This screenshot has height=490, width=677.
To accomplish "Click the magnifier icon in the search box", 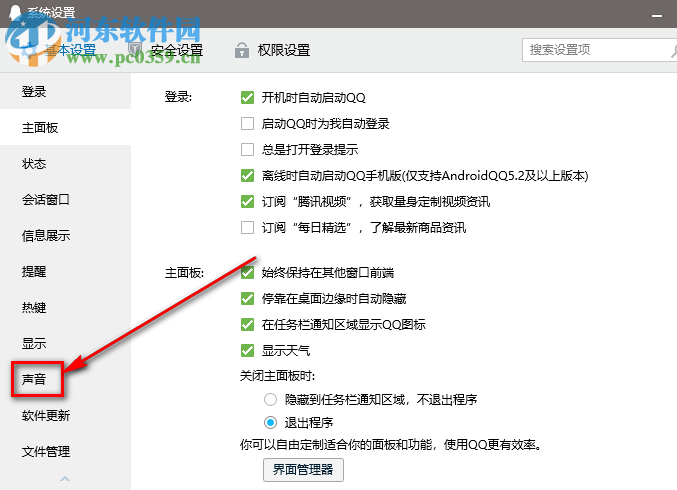I will [x=674, y=51].
